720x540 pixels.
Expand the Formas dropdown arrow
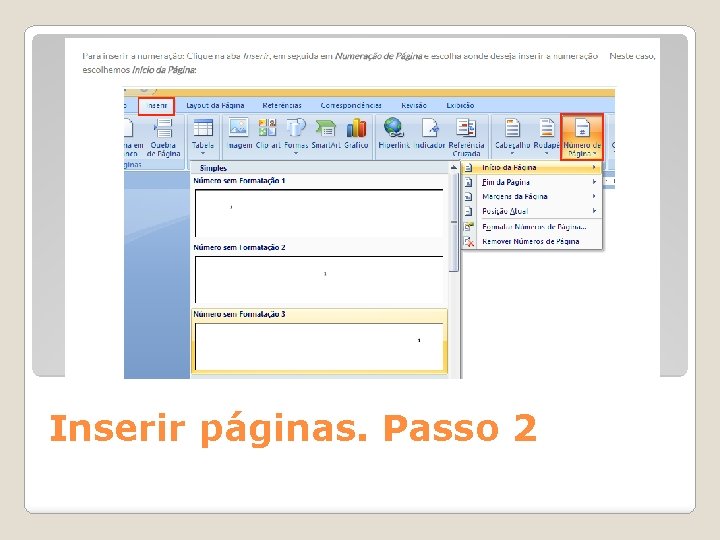point(296,153)
